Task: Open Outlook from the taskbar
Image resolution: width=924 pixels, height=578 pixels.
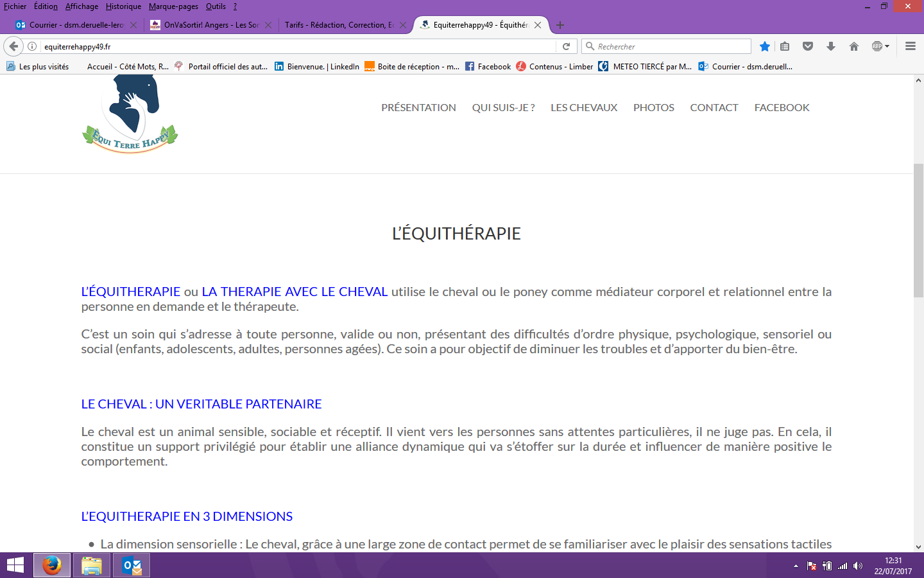Action: point(132,565)
